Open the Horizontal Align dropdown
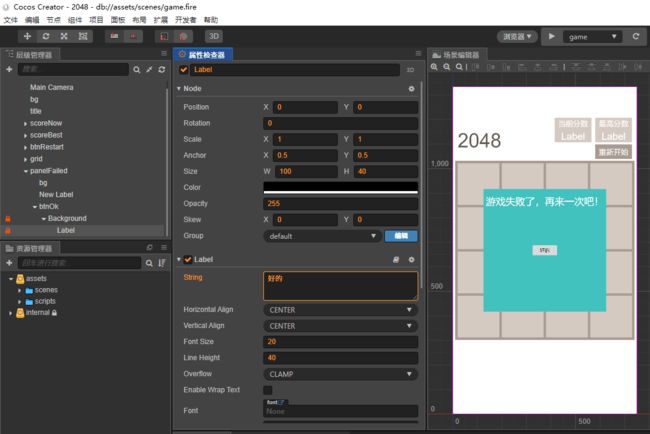The image size is (650, 434). pos(340,310)
